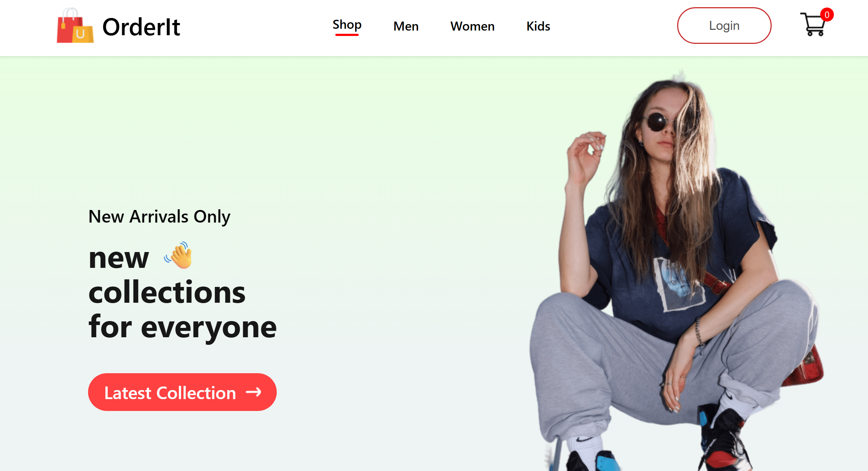Image resolution: width=868 pixels, height=471 pixels.
Task: Click the red underline beneath Shop
Action: (347, 35)
